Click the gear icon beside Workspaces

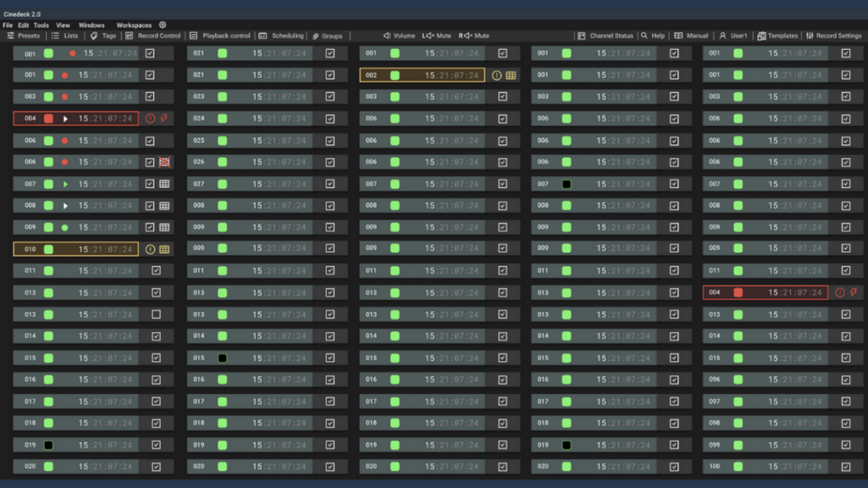tap(163, 25)
